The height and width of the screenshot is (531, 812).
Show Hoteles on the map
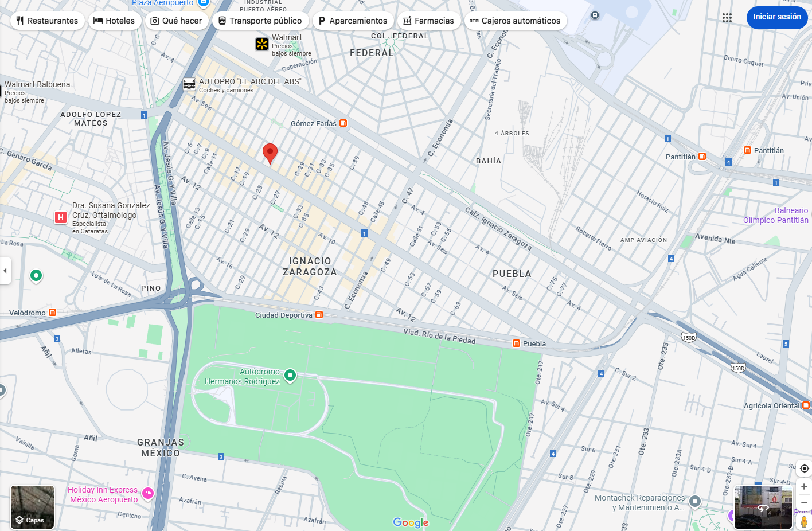[114, 21]
